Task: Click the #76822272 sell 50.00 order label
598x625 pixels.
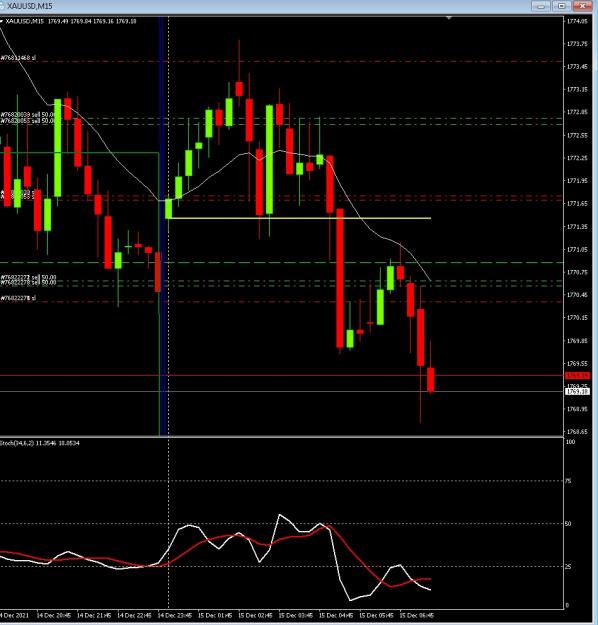Action: (x=28, y=277)
